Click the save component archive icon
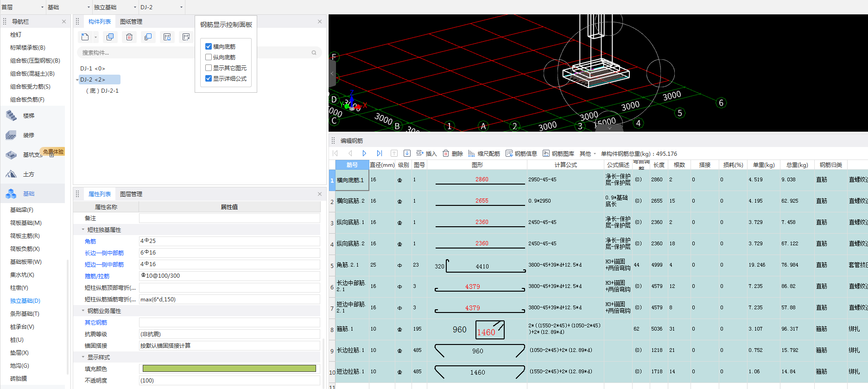868x389 pixels. 167,37
